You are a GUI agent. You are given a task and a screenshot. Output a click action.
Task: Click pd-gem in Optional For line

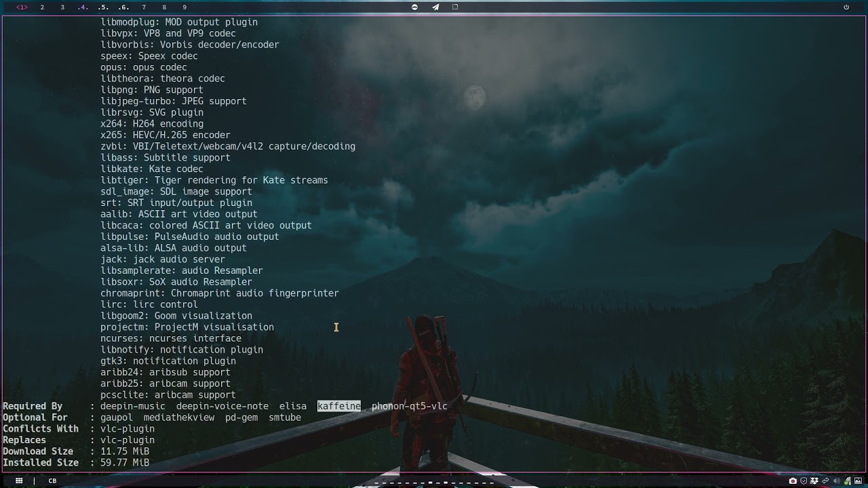point(241,418)
